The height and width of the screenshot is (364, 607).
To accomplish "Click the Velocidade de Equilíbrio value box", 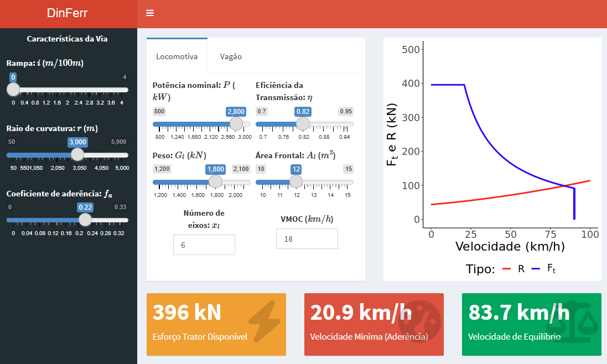I will [x=531, y=324].
